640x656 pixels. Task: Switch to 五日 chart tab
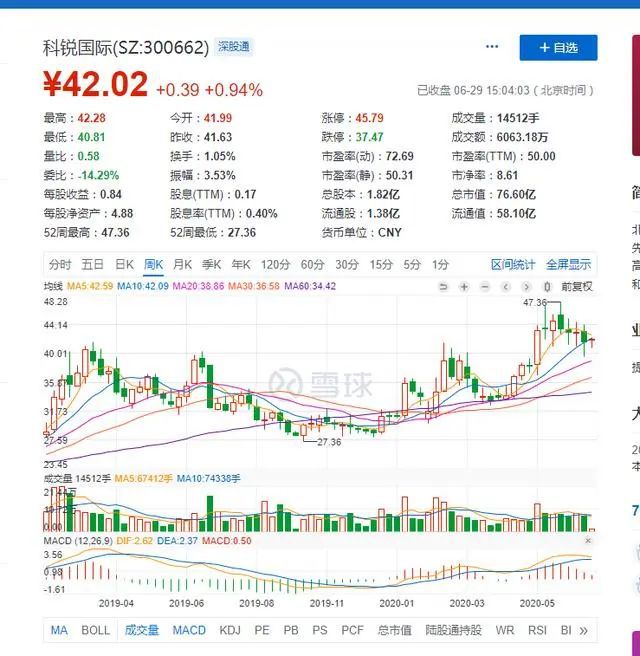(x=92, y=265)
